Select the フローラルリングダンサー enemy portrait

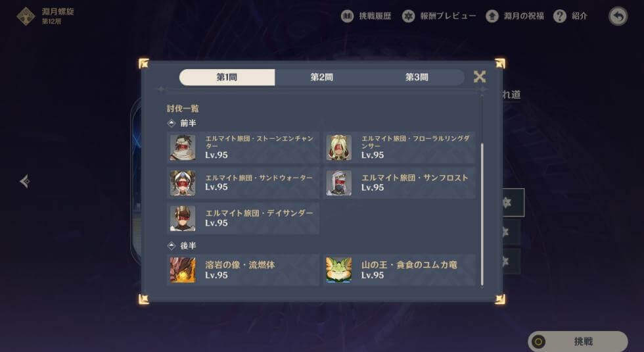point(339,147)
